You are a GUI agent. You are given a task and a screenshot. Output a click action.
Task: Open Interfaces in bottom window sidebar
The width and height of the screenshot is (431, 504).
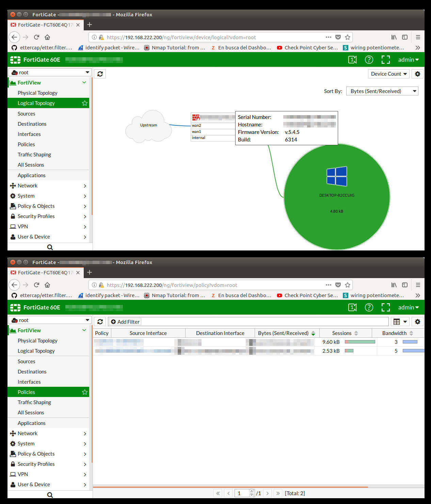pos(29,382)
